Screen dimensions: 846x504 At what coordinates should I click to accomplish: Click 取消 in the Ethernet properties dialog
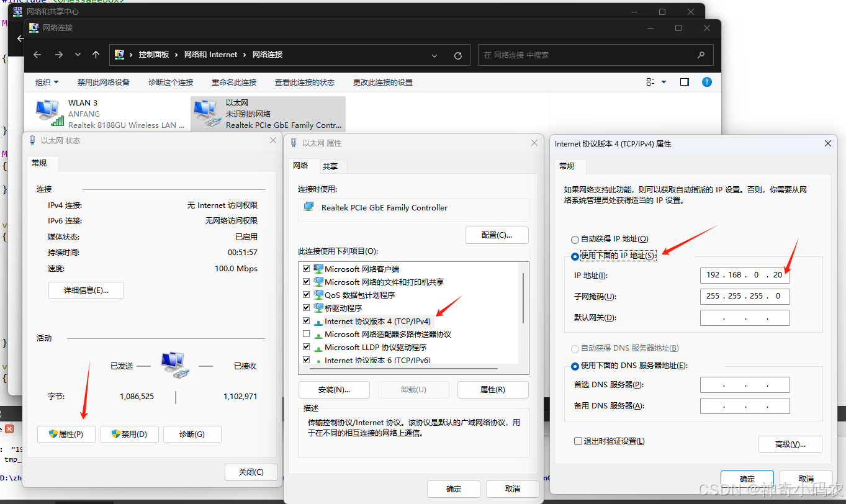click(512, 488)
